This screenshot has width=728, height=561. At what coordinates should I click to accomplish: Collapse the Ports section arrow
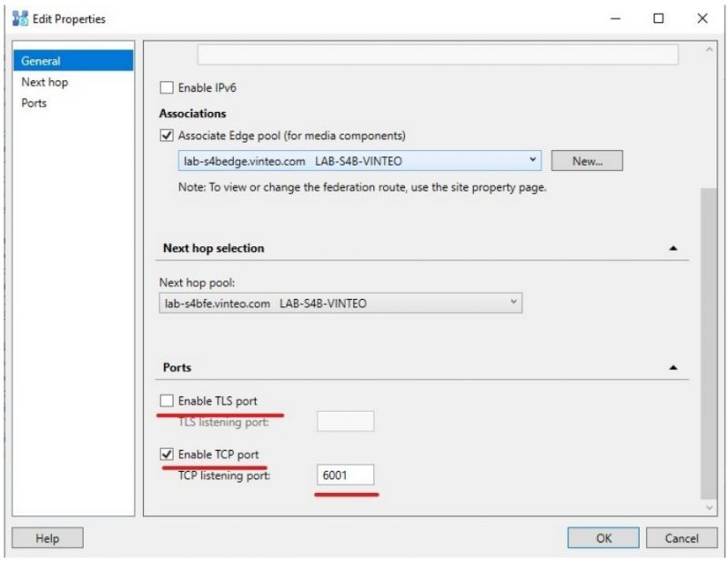point(672,367)
